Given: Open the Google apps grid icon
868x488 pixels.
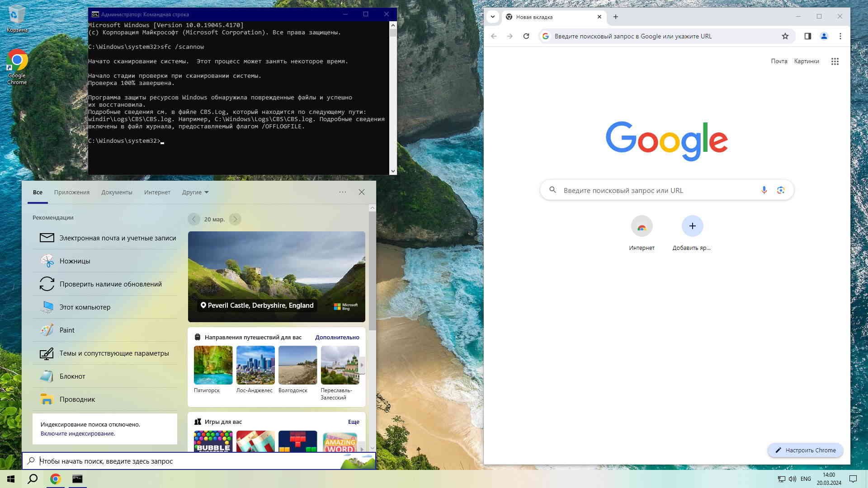Looking at the screenshot, I should click(835, 61).
